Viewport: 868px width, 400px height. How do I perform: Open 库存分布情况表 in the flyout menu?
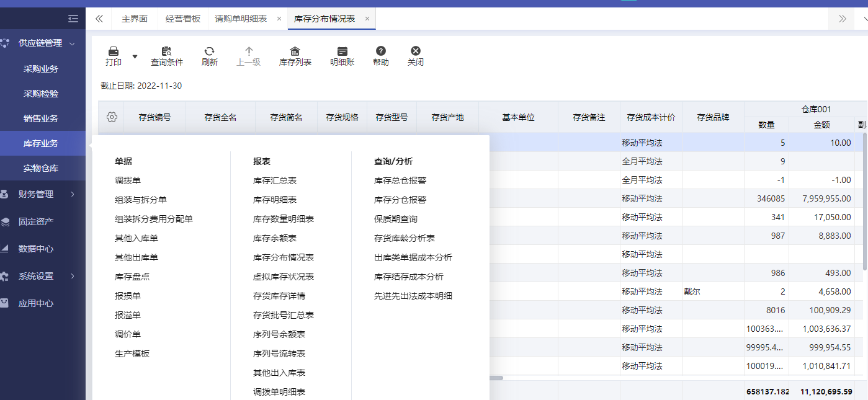pos(284,257)
